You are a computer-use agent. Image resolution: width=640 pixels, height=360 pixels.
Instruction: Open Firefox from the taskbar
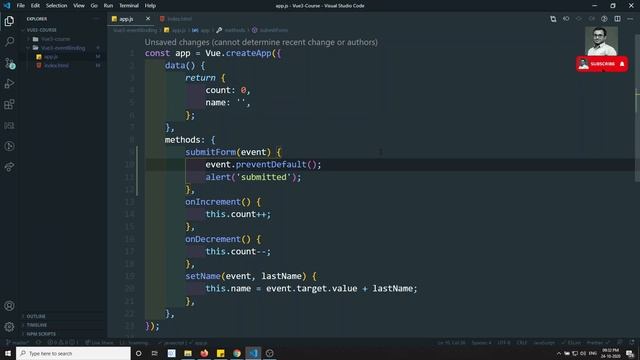coord(204,353)
